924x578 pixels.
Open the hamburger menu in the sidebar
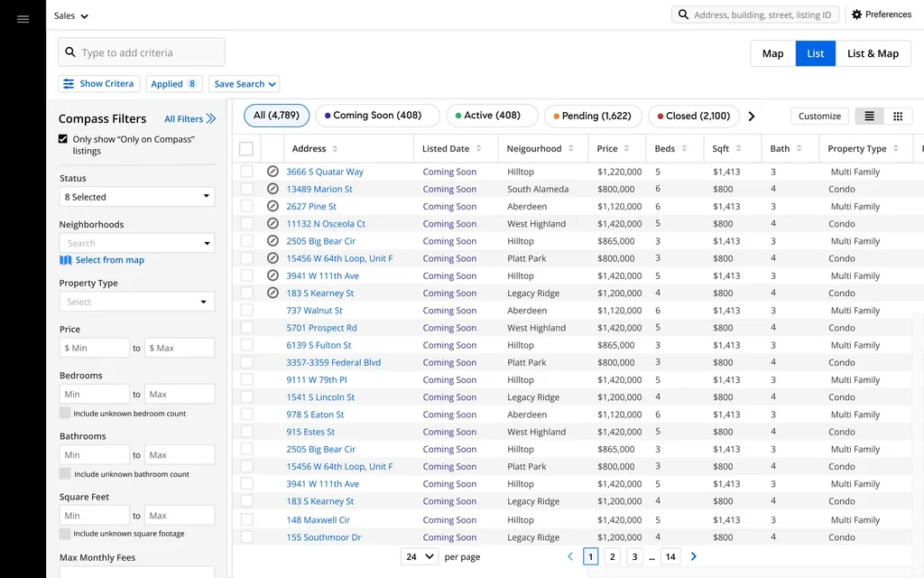(23, 20)
